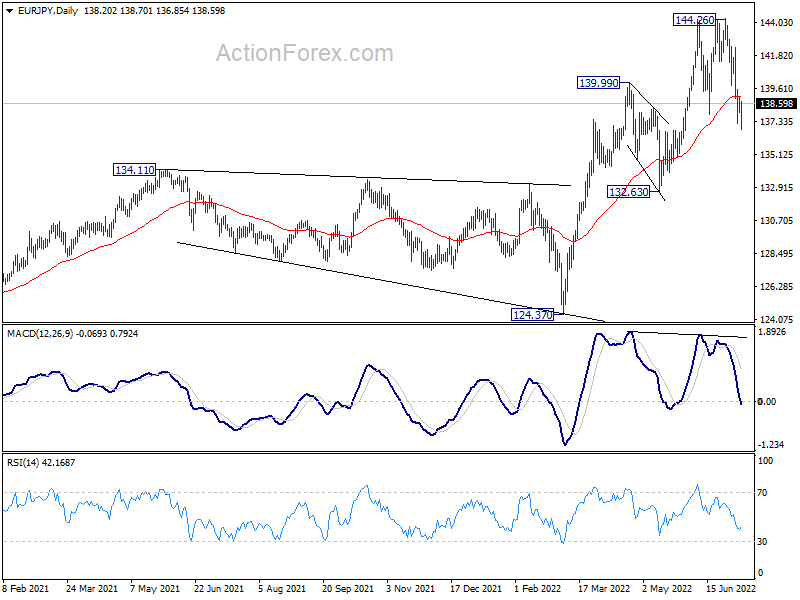Select the 144.260 price label
The width and height of the screenshot is (800, 600).
point(694,20)
